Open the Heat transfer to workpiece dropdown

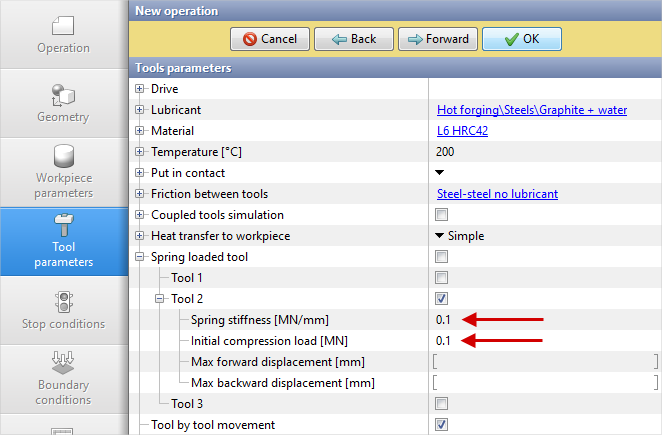(440, 236)
